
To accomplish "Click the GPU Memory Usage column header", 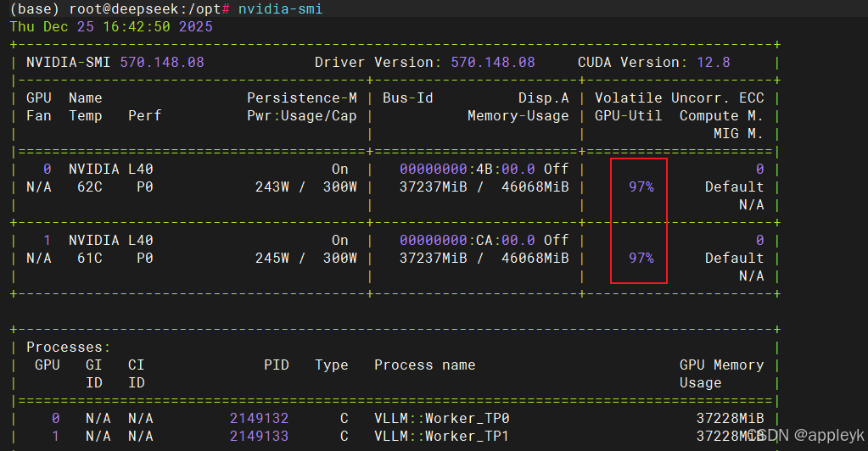I will pos(722,374).
